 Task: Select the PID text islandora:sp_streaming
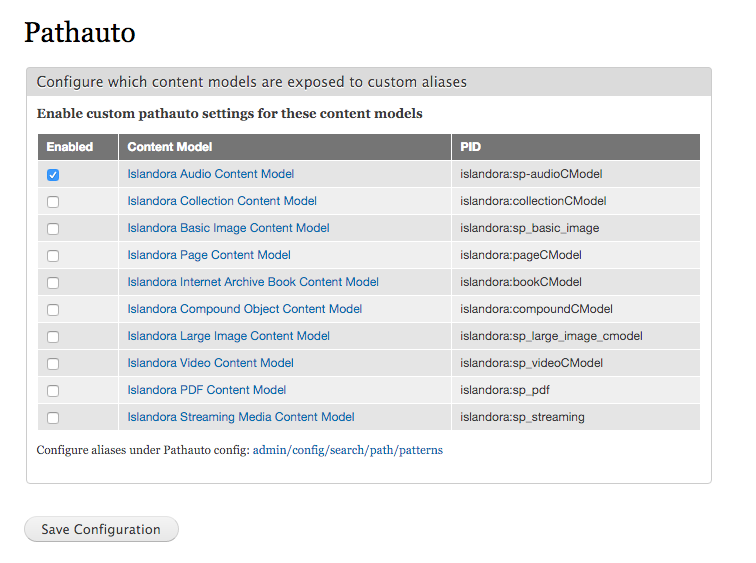[x=522, y=417]
